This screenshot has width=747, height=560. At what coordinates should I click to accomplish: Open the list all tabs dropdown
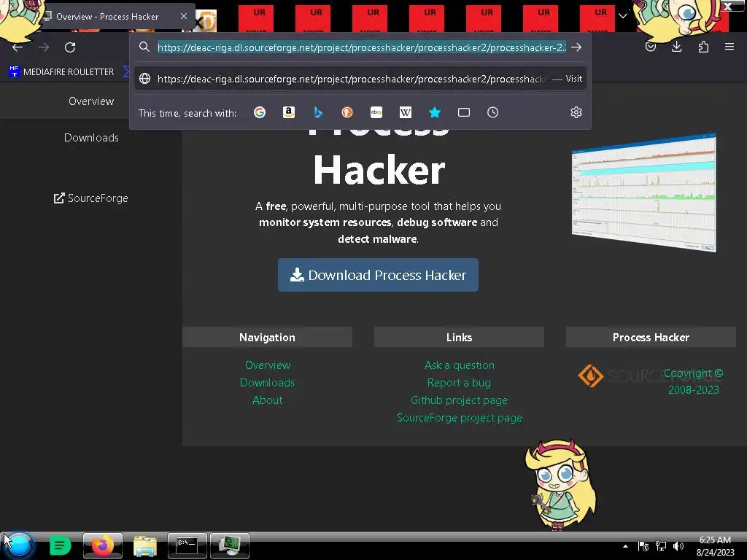pyautogui.click(x=623, y=16)
